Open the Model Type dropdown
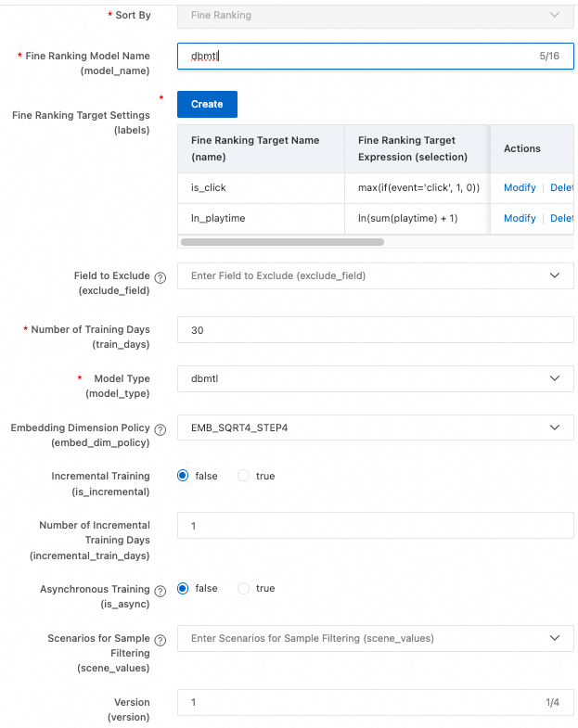The height and width of the screenshot is (728, 578). point(375,378)
